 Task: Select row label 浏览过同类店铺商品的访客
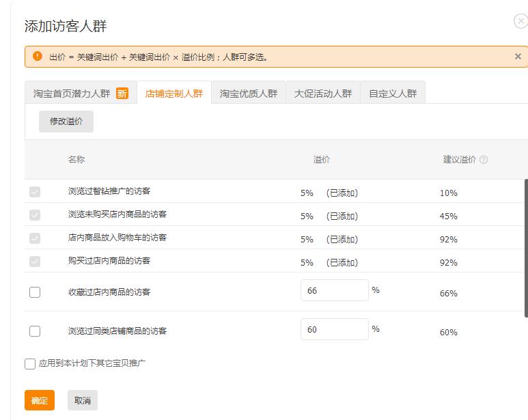[x=117, y=331]
